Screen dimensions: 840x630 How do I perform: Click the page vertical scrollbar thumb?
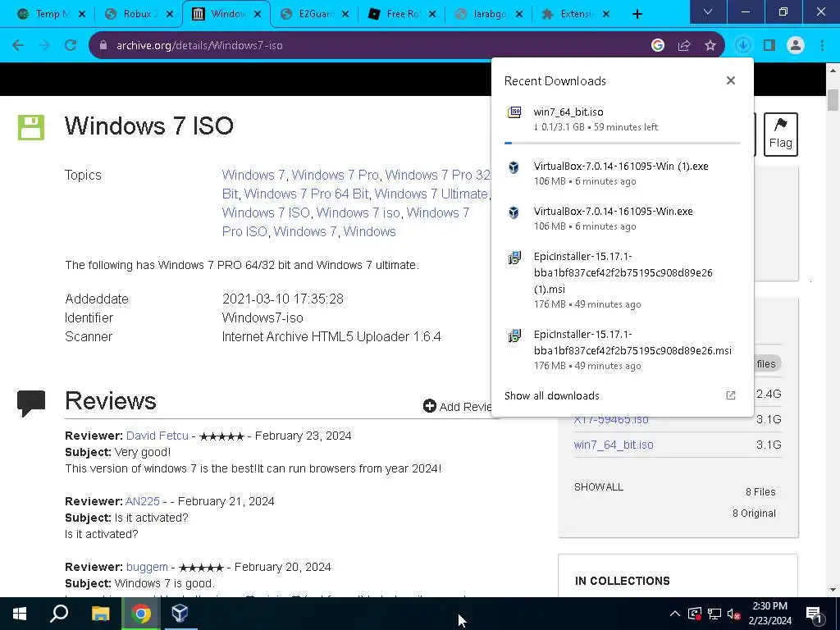pyautogui.click(x=833, y=100)
